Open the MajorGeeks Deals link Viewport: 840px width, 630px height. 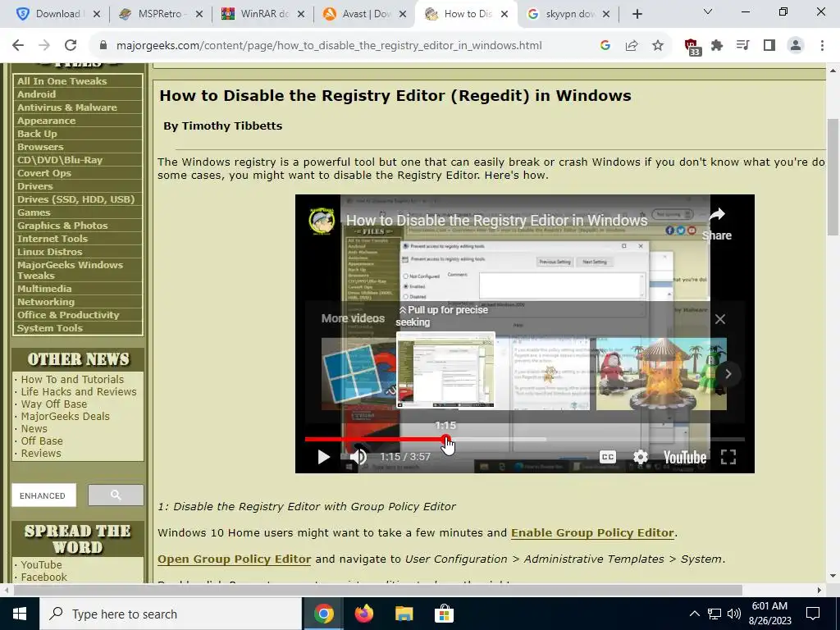[x=65, y=416]
